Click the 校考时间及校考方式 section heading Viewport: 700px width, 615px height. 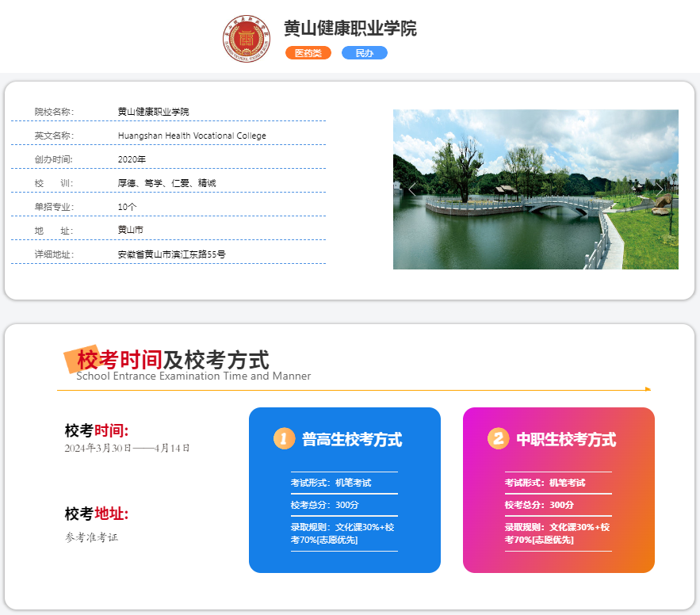tap(173, 360)
